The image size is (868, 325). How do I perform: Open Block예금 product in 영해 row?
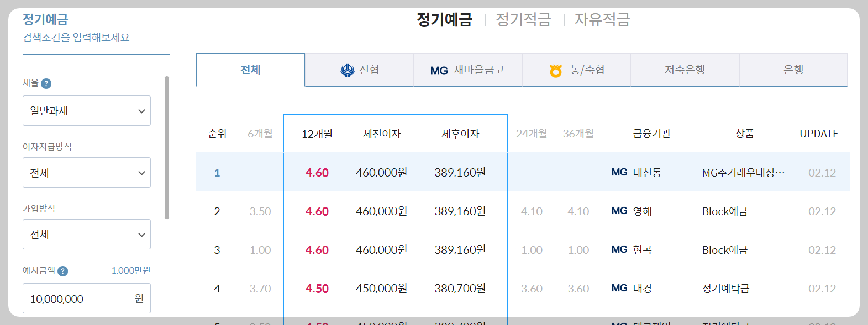pos(725,211)
